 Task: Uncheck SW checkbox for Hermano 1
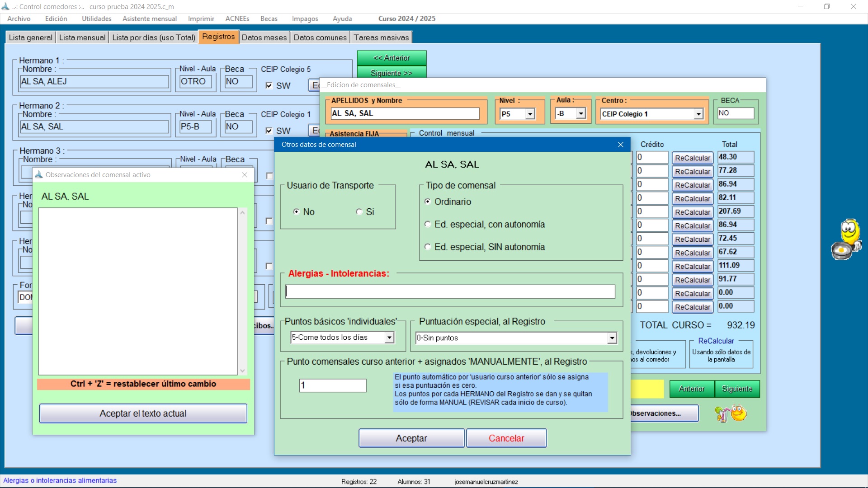point(269,86)
